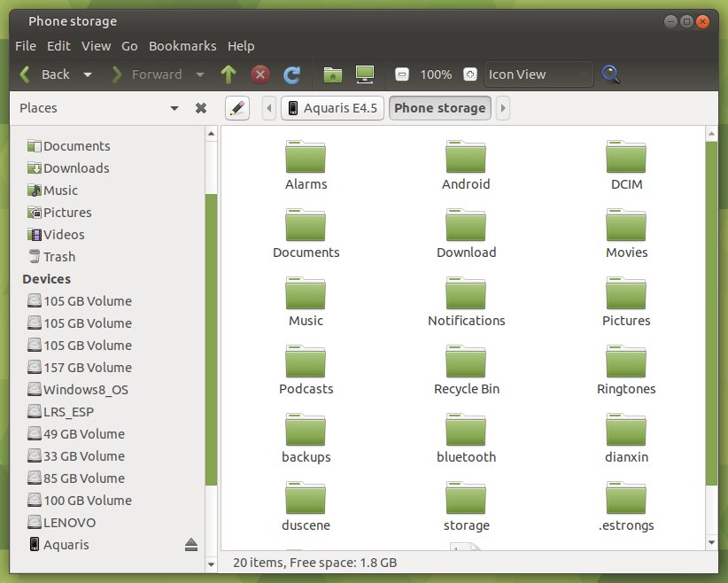Open the Places sidebar type dropdown

174,108
